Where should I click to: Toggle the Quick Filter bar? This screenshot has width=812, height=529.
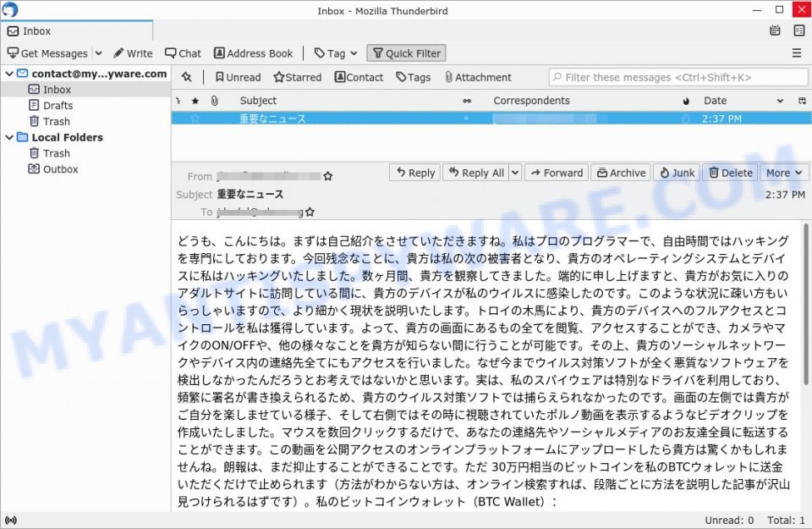407,52
